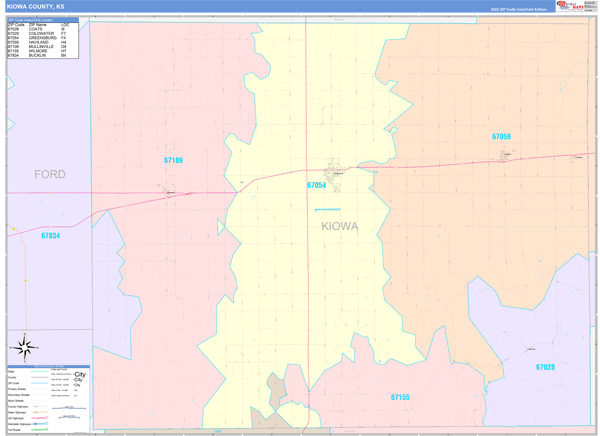Select the 67054 ZIP code label
The width and height of the screenshot is (600, 436).
[316, 185]
